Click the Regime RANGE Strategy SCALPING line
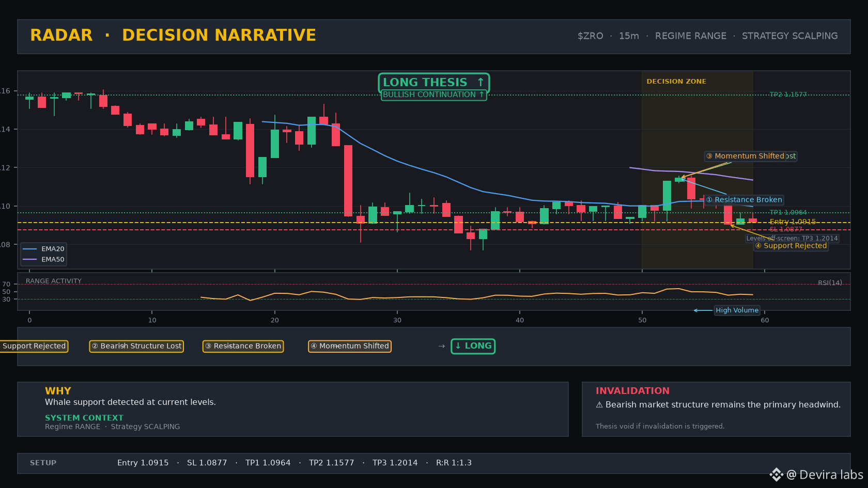This screenshot has width=868, height=488. [113, 427]
